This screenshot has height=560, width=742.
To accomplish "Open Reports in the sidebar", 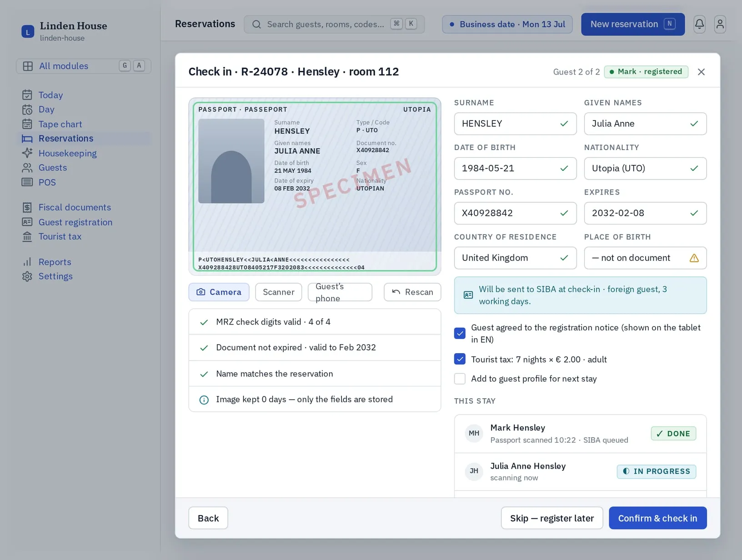I will point(84,262).
